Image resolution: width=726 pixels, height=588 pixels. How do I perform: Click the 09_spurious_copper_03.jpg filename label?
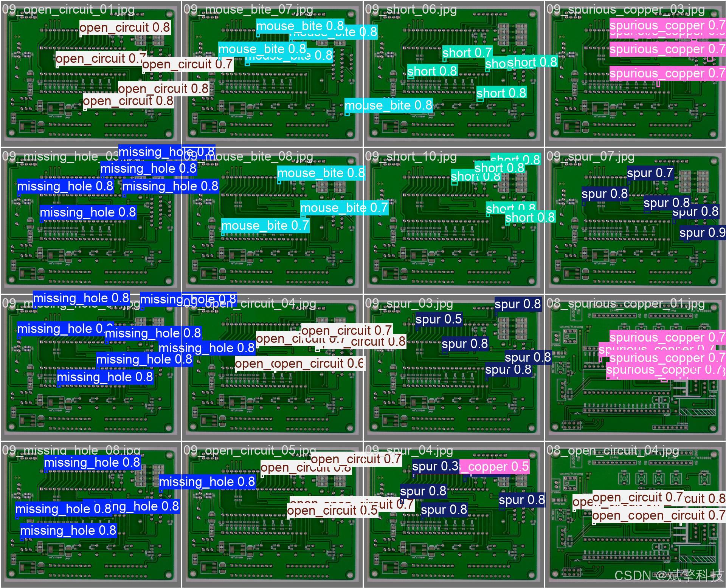tap(625, 9)
